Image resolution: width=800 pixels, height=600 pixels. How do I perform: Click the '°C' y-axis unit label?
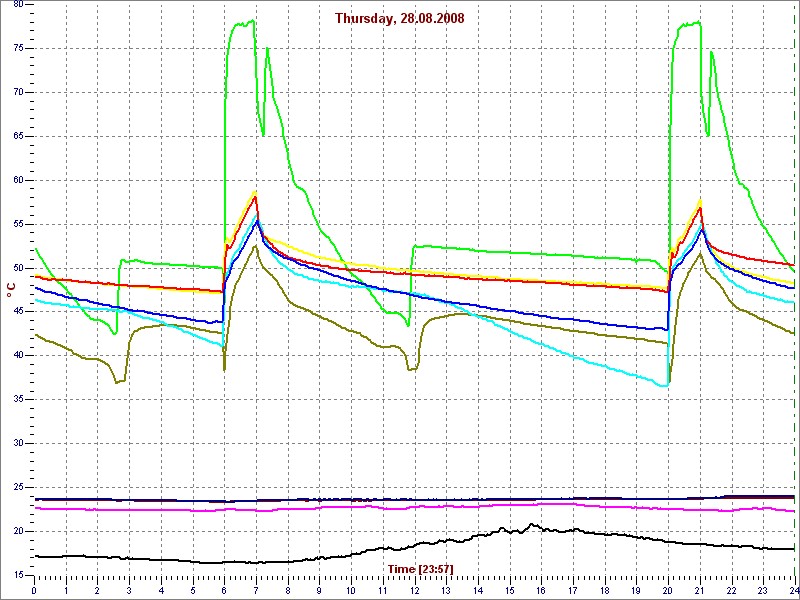point(11,290)
